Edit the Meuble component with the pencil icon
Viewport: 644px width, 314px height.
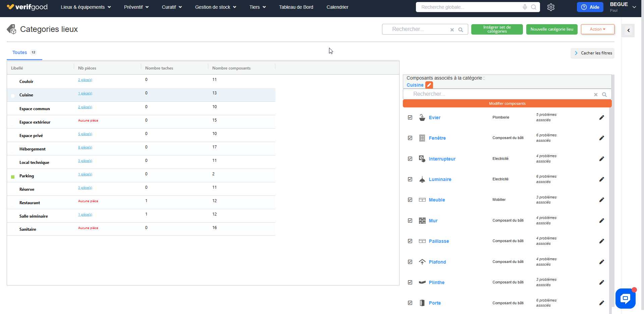tap(602, 200)
